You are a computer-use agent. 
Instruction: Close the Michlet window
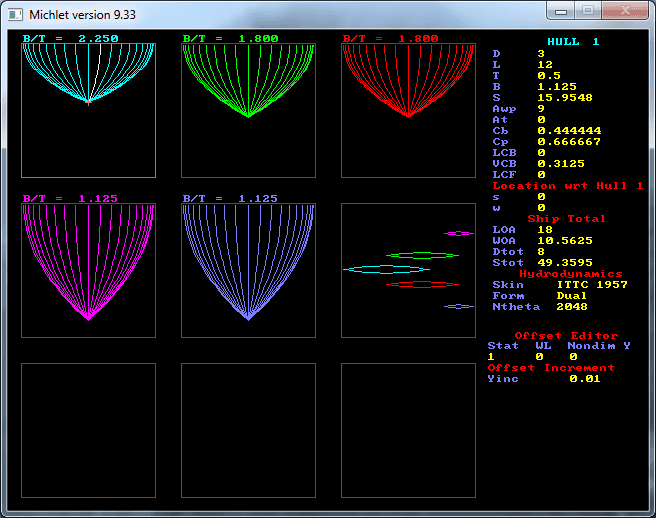point(625,11)
